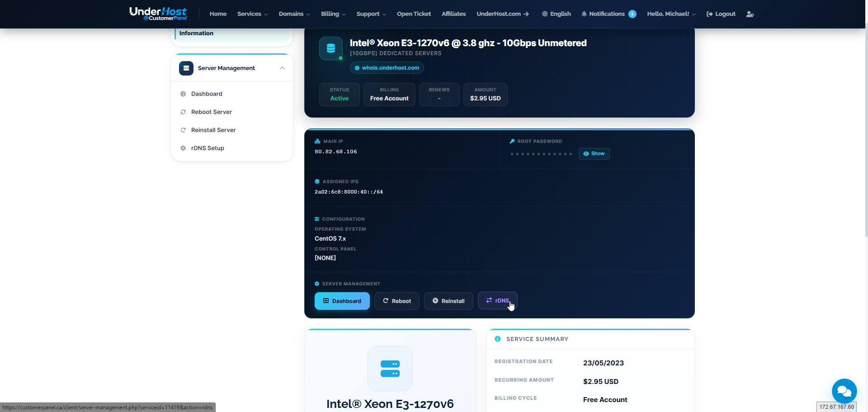Log out of the customer panel
The width and height of the screenshot is (868, 412).
[x=721, y=14]
